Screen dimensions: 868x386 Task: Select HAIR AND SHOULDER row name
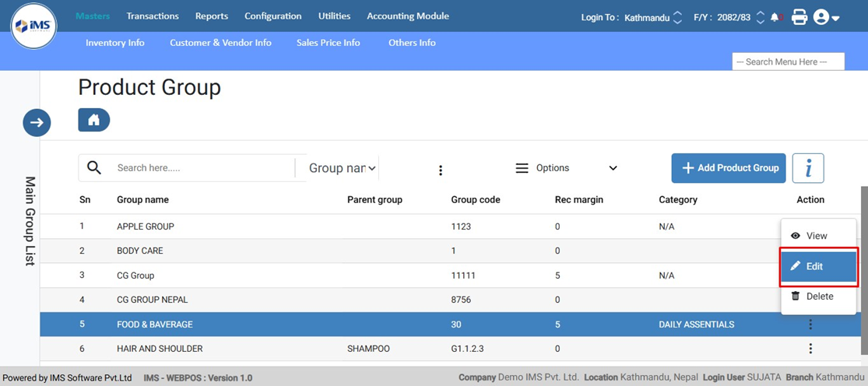pyautogui.click(x=160, y=349)
